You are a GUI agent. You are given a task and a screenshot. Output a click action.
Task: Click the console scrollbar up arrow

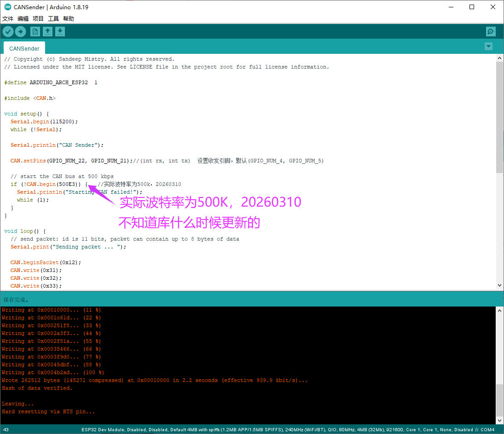499,311
